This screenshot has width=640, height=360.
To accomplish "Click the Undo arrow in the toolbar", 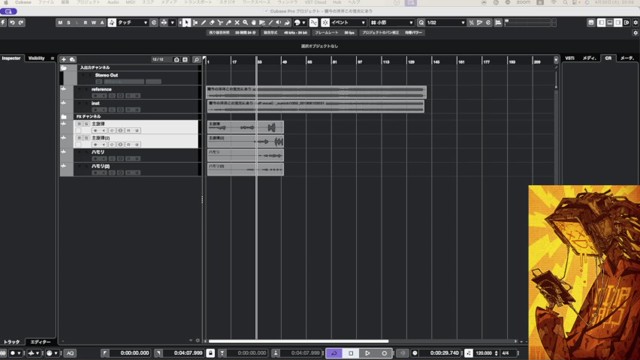I will coord(12,22).
